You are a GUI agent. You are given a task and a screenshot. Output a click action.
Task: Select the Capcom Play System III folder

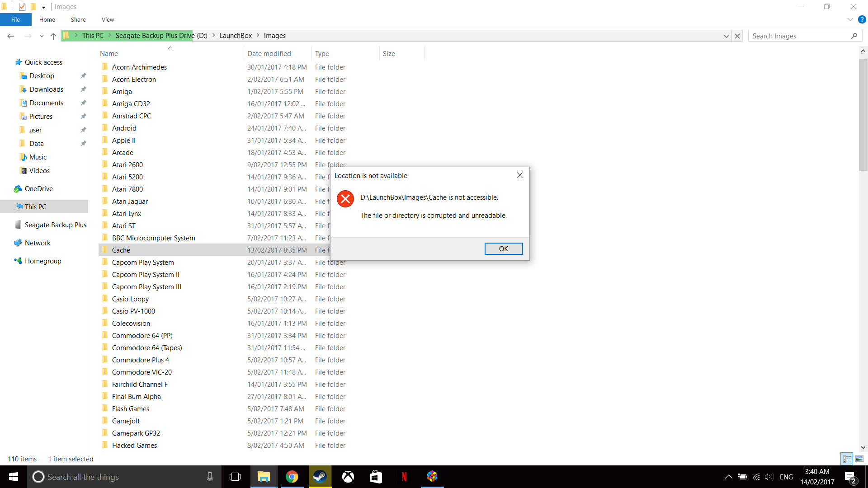coord(146,287)
